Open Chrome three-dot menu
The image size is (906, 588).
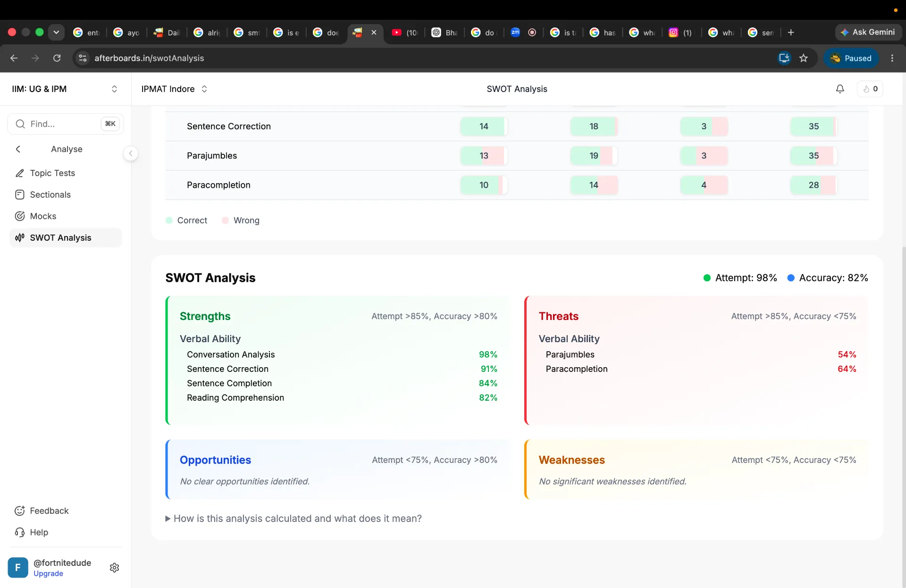click(892, 58)
